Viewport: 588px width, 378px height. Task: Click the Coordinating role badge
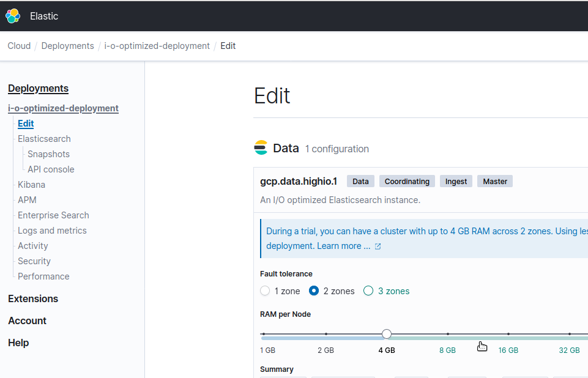(x=406, y=181)
